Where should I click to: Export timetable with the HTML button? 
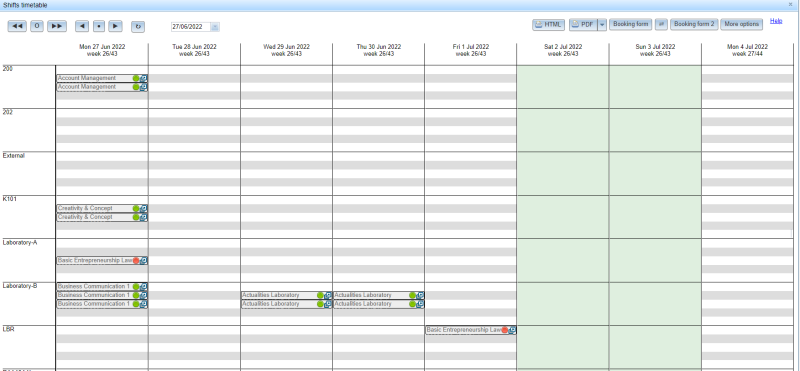[548, 24]
